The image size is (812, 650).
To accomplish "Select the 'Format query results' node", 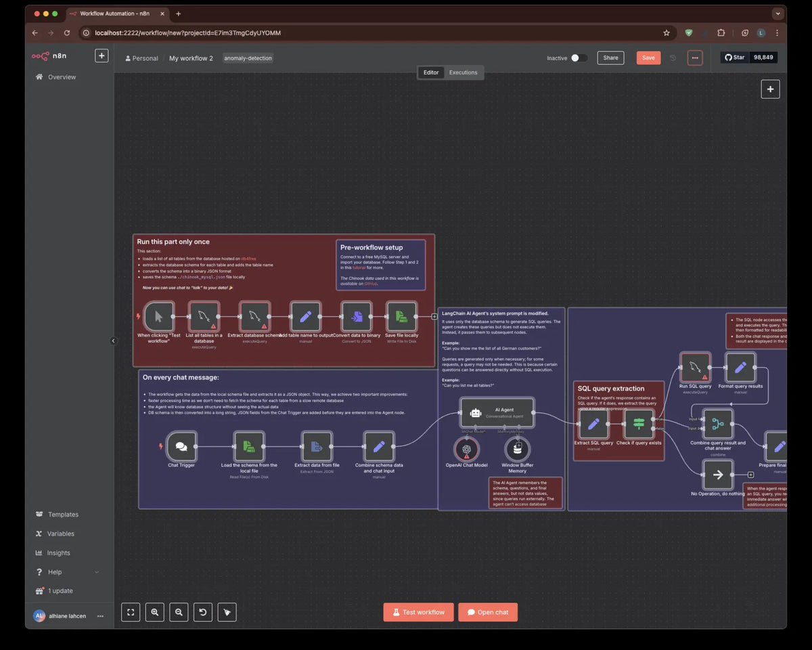I will click(740, 367).
